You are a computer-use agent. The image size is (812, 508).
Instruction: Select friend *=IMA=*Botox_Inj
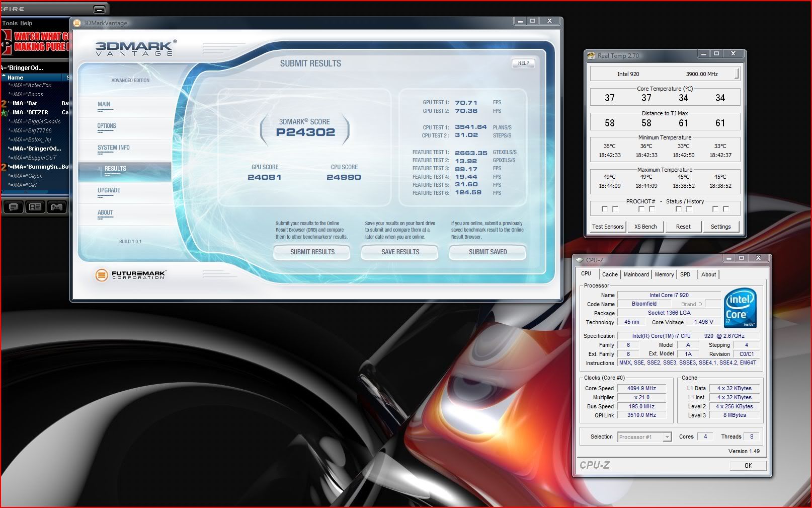(x=30, y=140)
